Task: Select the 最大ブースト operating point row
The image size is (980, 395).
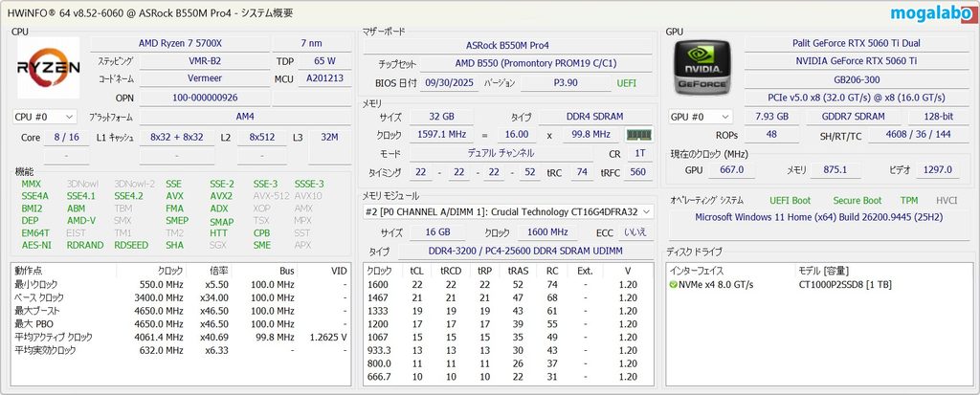Action: coord(181,311)
